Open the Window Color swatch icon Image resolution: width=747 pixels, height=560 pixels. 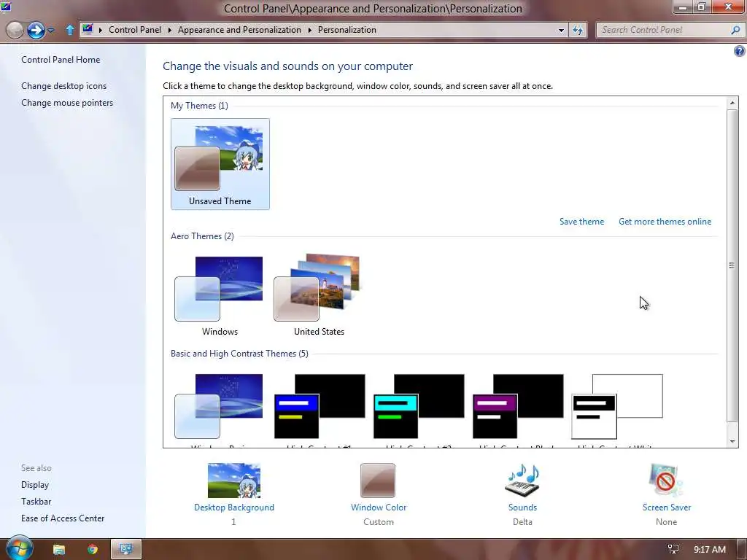click(378, 481)
